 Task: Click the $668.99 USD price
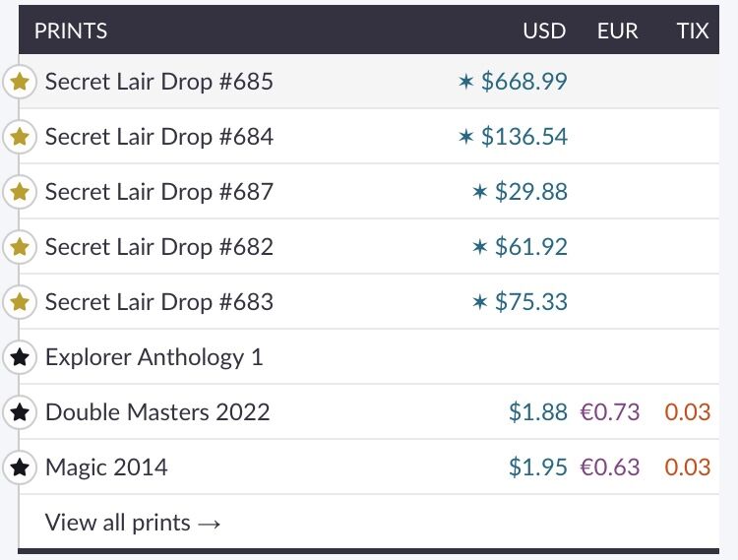coord(523,82)
